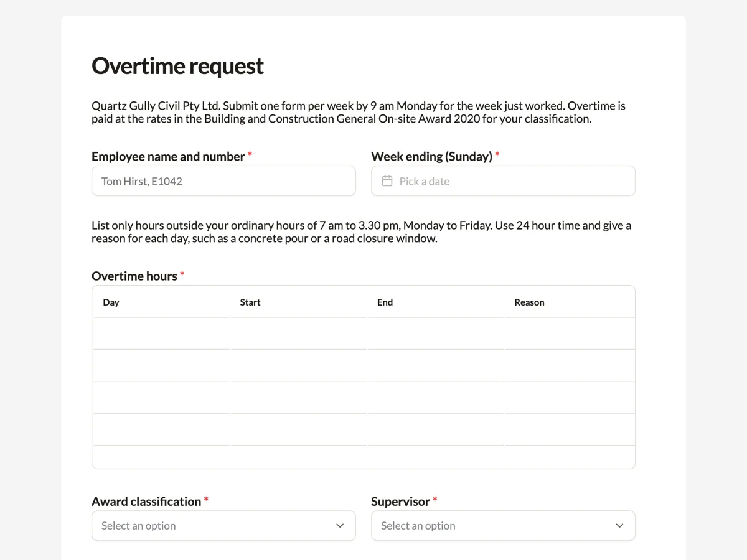Focus the Employee name and number field
This screenshot has height=560, width=747.
223,181
